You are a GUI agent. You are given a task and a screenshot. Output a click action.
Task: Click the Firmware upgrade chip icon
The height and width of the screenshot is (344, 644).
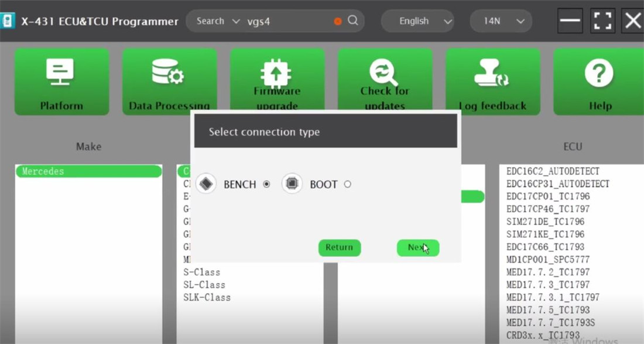[276, 73]
